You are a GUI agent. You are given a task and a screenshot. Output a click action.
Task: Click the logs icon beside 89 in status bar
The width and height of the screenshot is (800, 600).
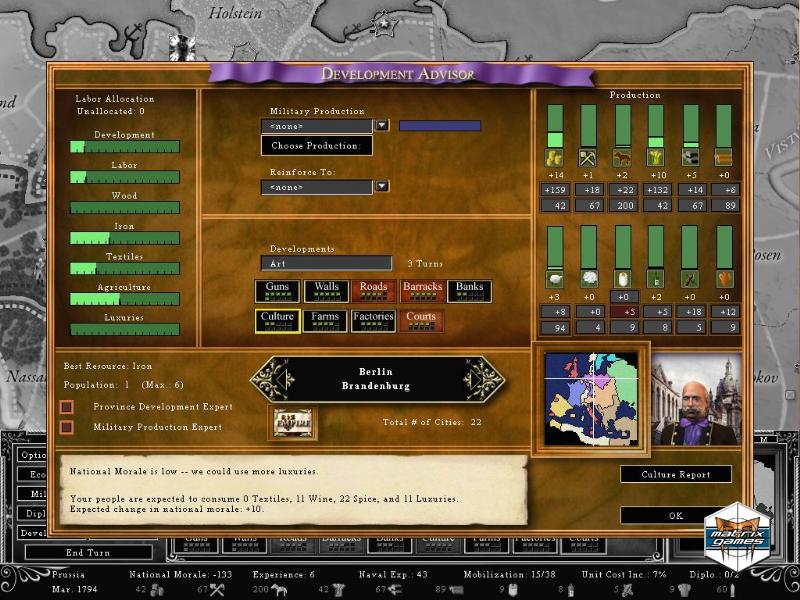[457, 590]
